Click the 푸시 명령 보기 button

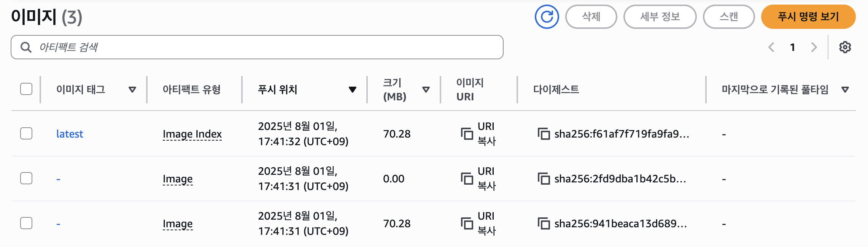click(808, 17)
